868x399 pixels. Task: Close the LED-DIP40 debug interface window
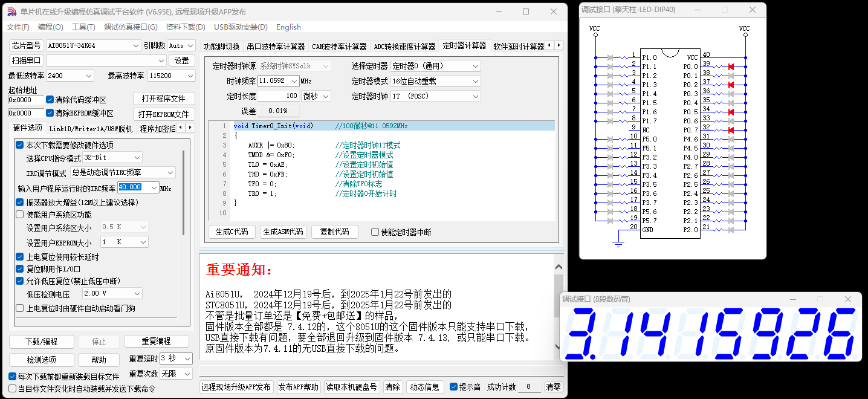click(752, 10)
